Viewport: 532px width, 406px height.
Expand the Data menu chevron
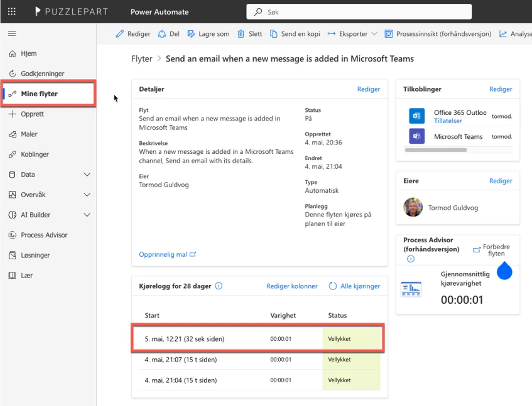coord(87,175)
